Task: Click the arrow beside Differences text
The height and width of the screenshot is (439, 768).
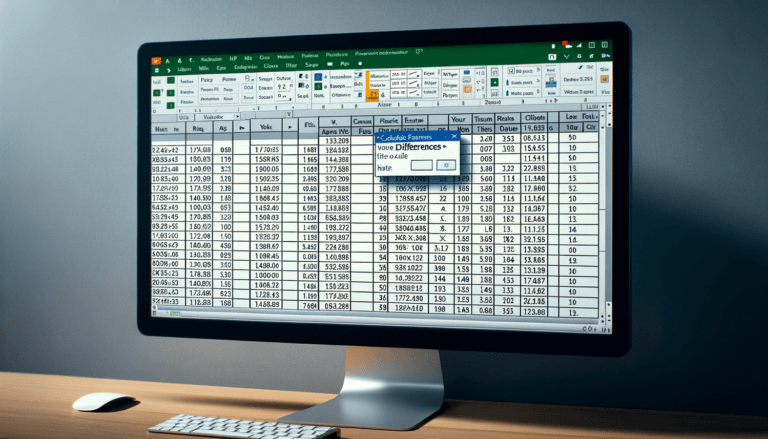Action: [445, 147]
